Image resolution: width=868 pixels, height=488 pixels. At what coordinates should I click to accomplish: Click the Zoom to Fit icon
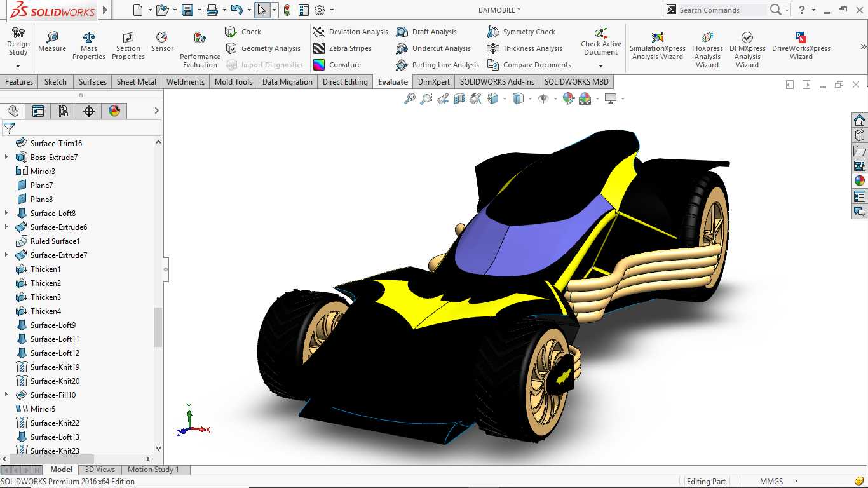coord(410,98)
